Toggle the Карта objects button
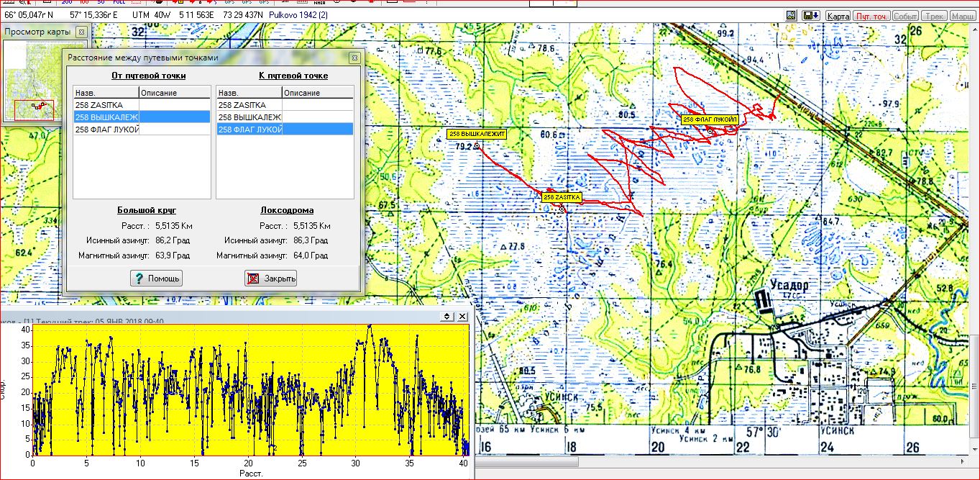980x480 pixels. (838, 16)
